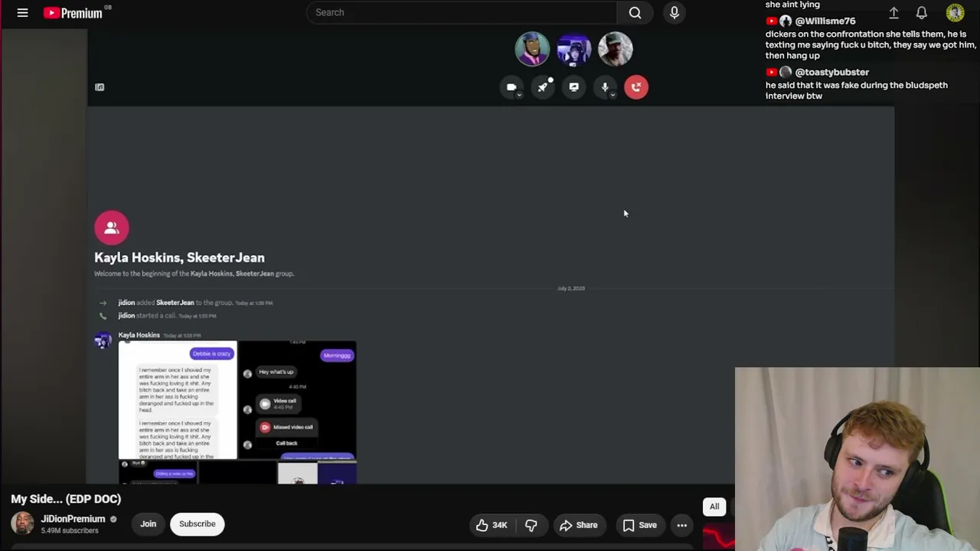980x551 pixels.
Task: Open JiDionPremium channel avatar
Action: click(x=23, y=523)
